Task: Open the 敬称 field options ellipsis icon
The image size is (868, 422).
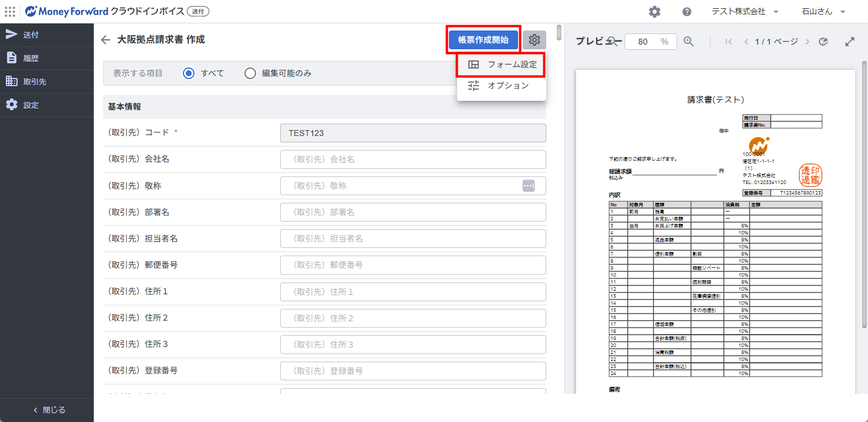Action: click(529, 186)
